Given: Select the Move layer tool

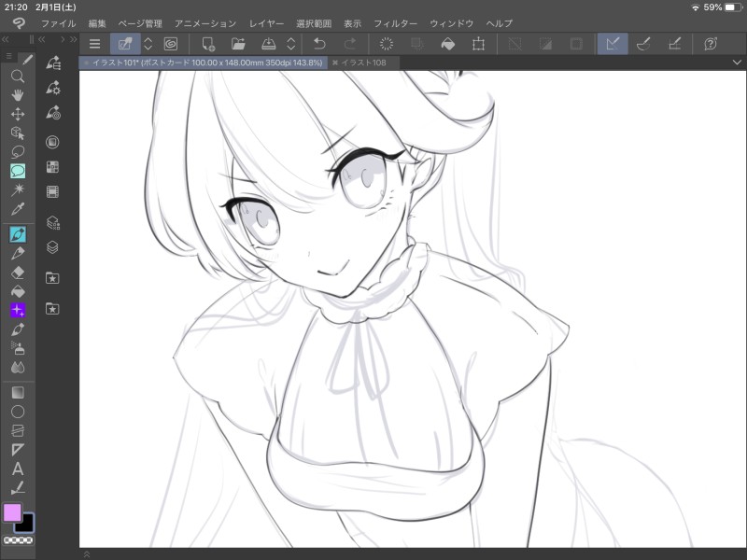Looking at the screenshot, I should click(18, 114).
